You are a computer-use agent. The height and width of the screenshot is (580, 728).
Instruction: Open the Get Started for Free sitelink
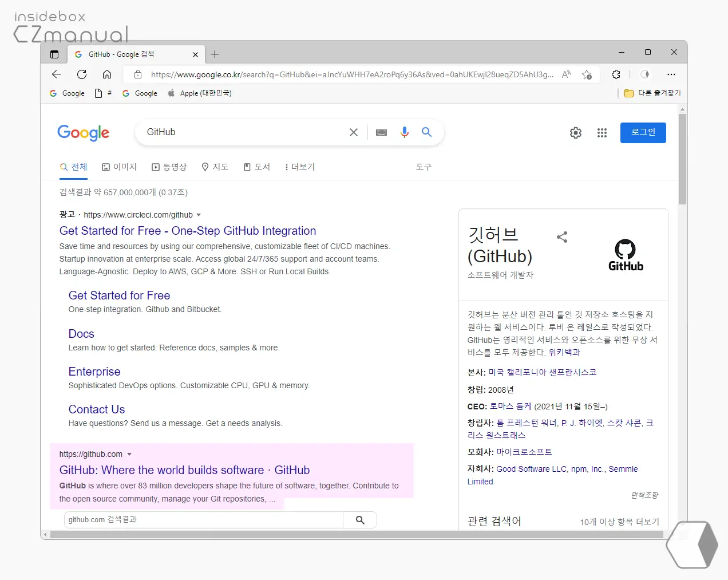pyautogui.click(x=119, y=295)
